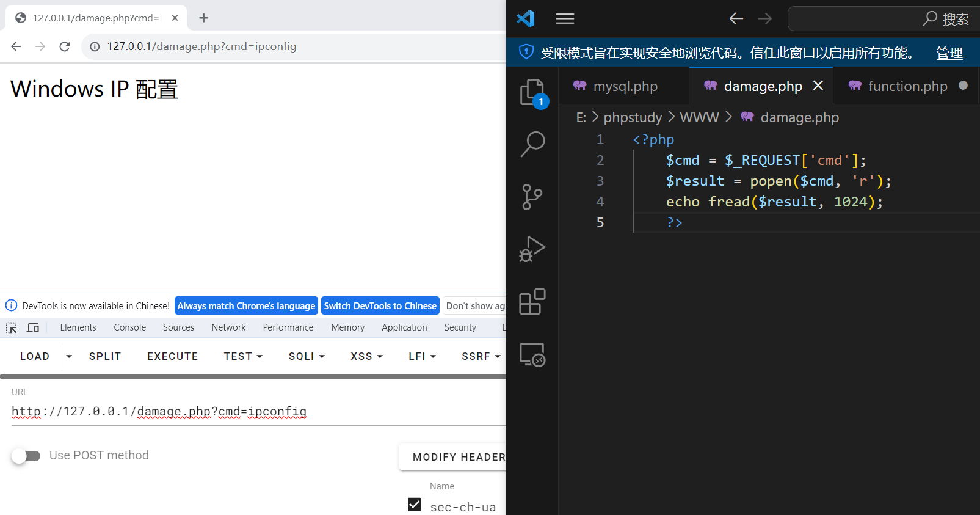This screenshot has width=980, height=515.
Task: Open Remote Explorer icon in activity bar
Action: tap(532, 354)
